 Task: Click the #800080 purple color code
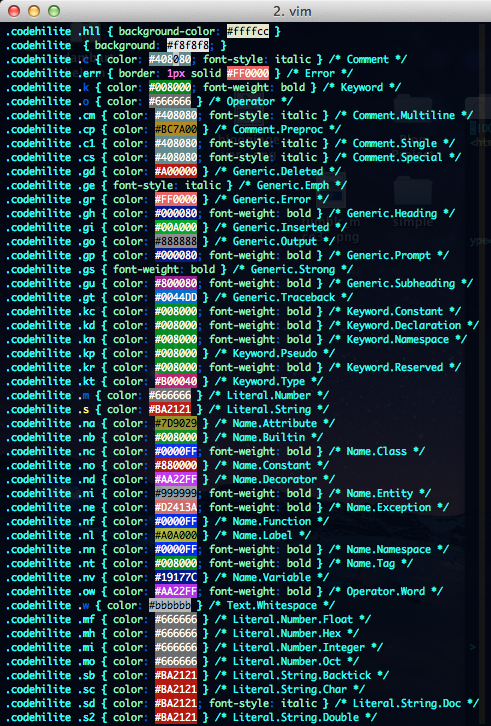pos(176,283)
